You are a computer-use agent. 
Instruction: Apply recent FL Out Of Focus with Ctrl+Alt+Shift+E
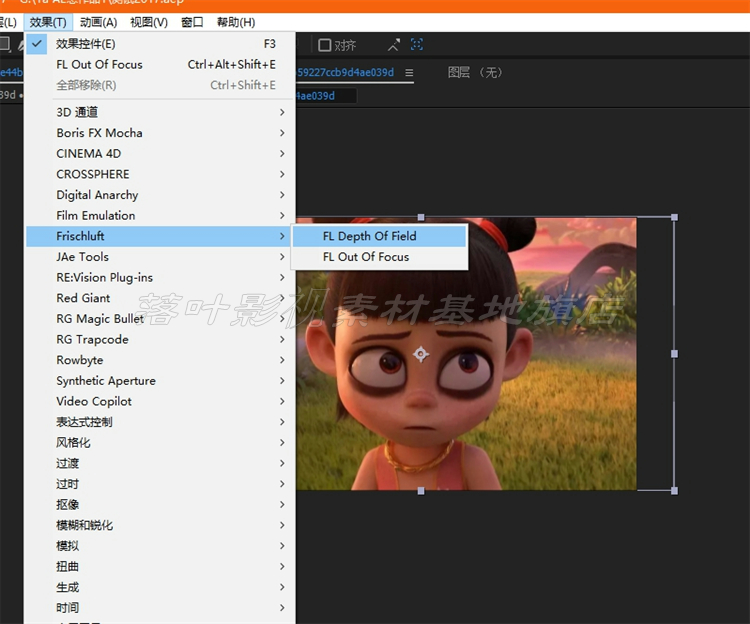click(160, 65)
